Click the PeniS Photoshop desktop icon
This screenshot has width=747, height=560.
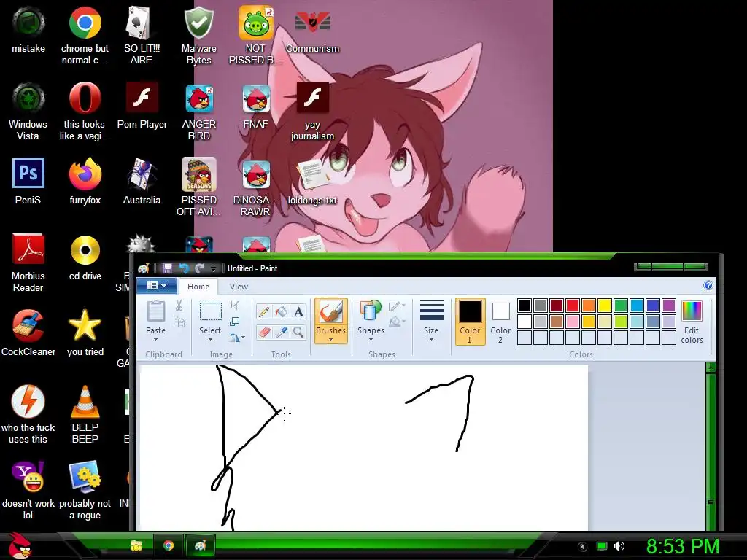(28, 181)
